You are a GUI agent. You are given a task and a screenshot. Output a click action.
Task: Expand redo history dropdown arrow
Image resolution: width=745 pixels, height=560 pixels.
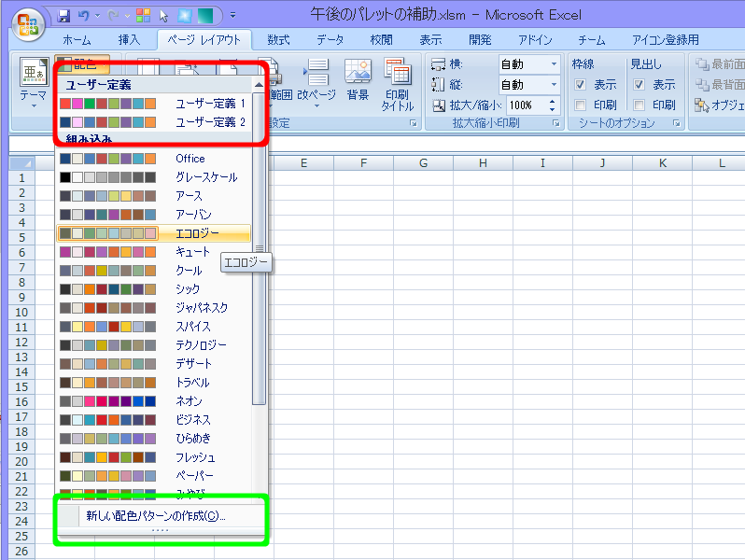tap(127, 16)
